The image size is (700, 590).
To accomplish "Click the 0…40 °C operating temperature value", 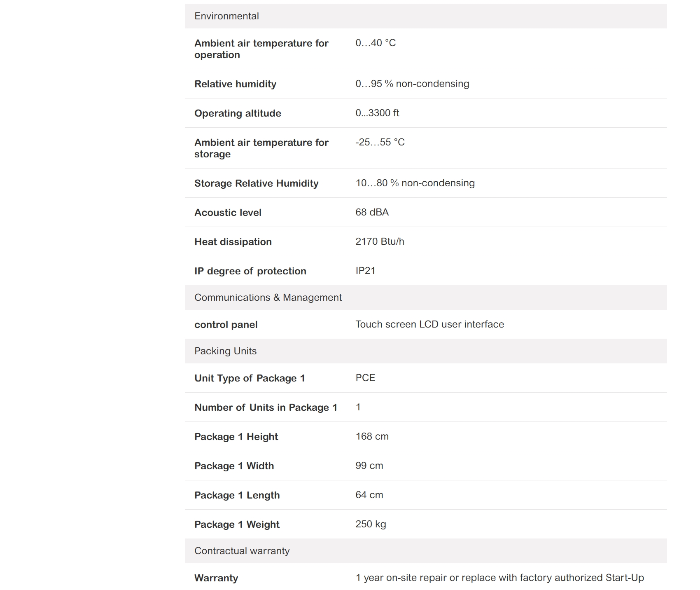I will pyautogui.click(x=376, y=43).
